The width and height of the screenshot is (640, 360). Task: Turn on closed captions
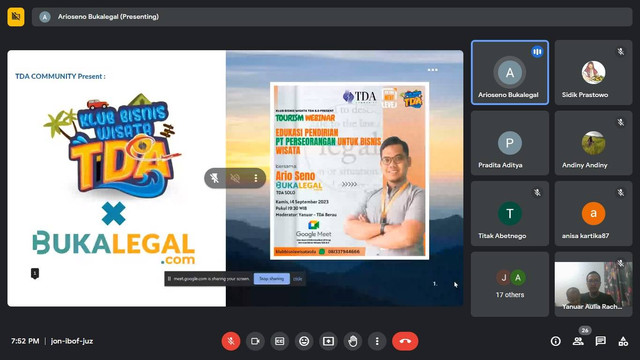tap(280, 341)
